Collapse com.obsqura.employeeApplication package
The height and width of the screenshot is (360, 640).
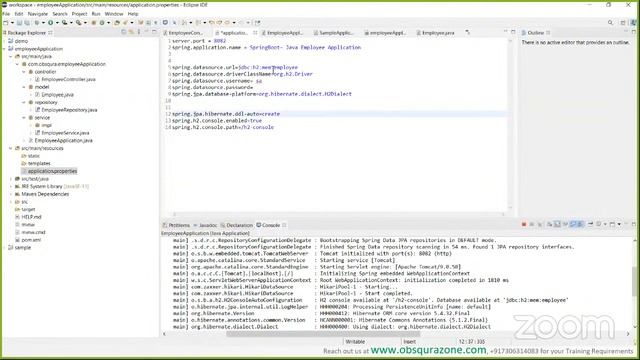(18, 64)
